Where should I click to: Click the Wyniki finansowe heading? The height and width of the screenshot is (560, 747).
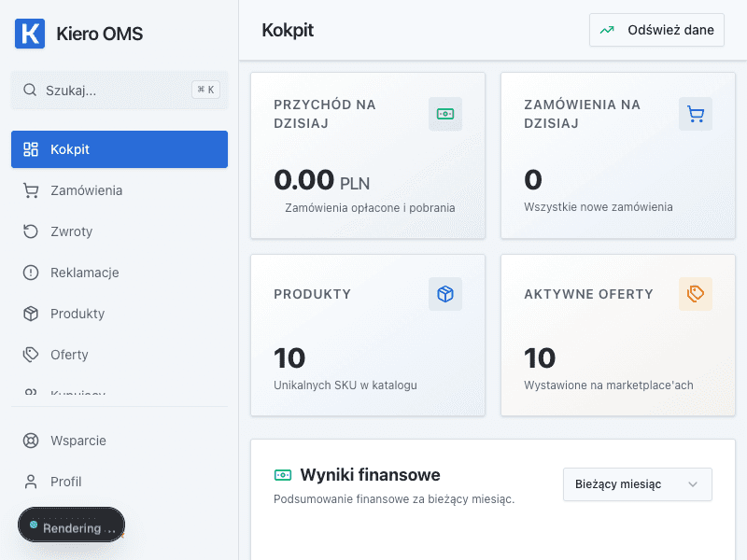[x=370, y=475]
